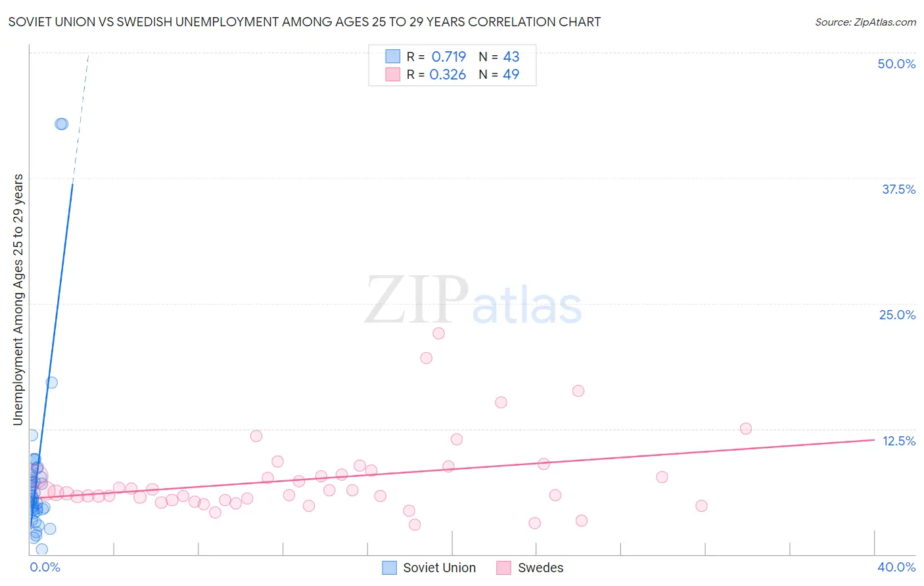Screen dimensions: 924x586
Task: Click the blue swatch beside R = 0.719
Action: (x=392, y=56)
